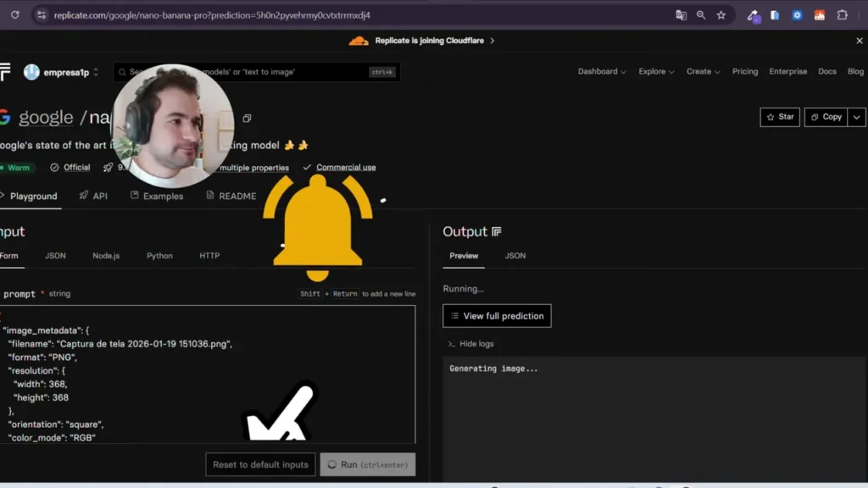Viewport: 868px width, 488px height.
Task: Click the Warm status badge
Action: pos(17,167)
